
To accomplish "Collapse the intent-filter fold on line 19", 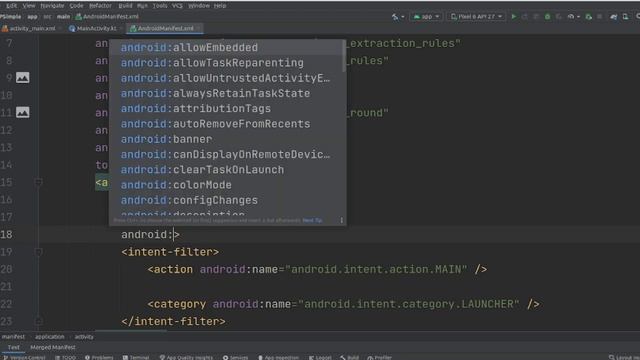I will (38, 252).
